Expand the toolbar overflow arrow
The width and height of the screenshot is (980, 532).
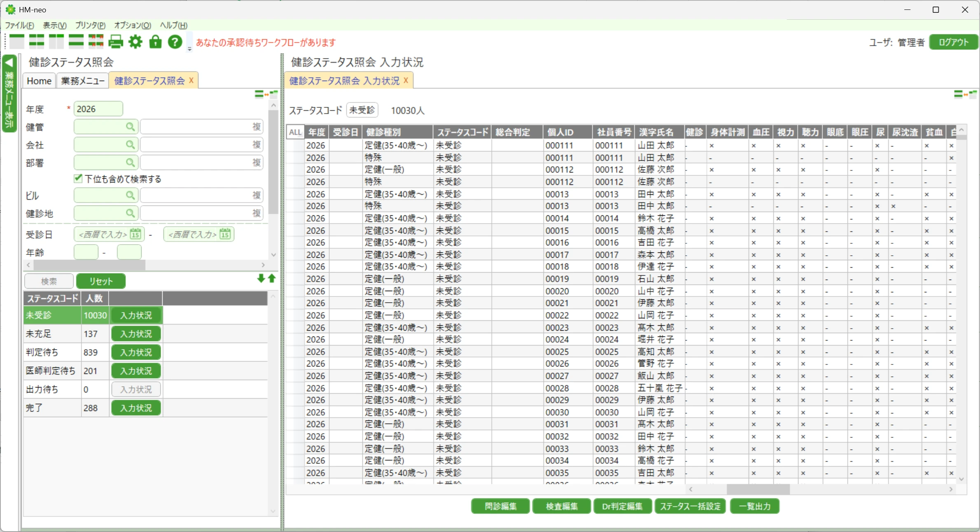[x=189, y=49]
